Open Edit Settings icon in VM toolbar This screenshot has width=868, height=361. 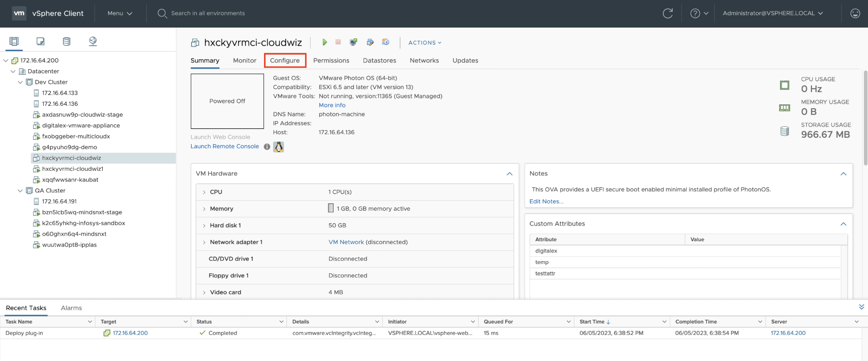(x=370, y=42)
